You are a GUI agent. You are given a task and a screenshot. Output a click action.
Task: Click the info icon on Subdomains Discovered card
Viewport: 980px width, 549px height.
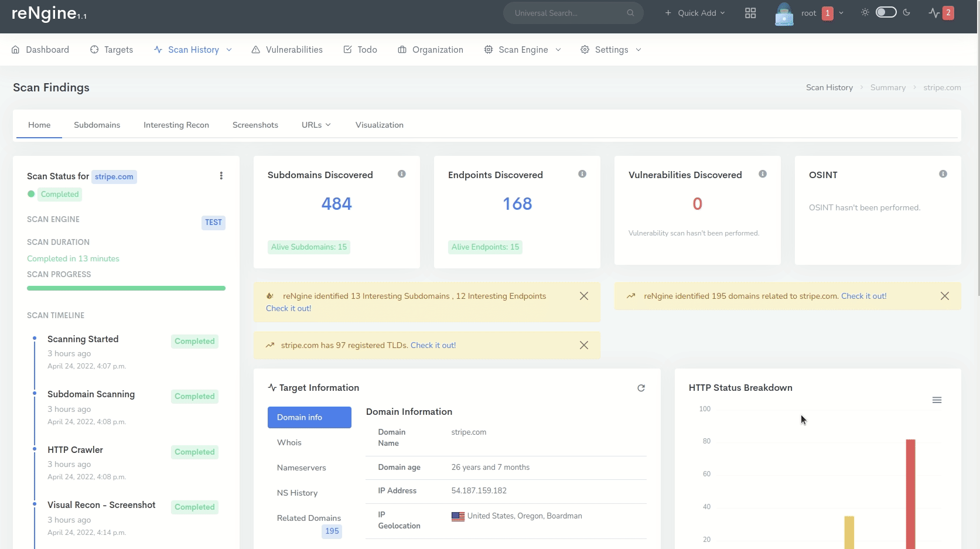point(402,174)
